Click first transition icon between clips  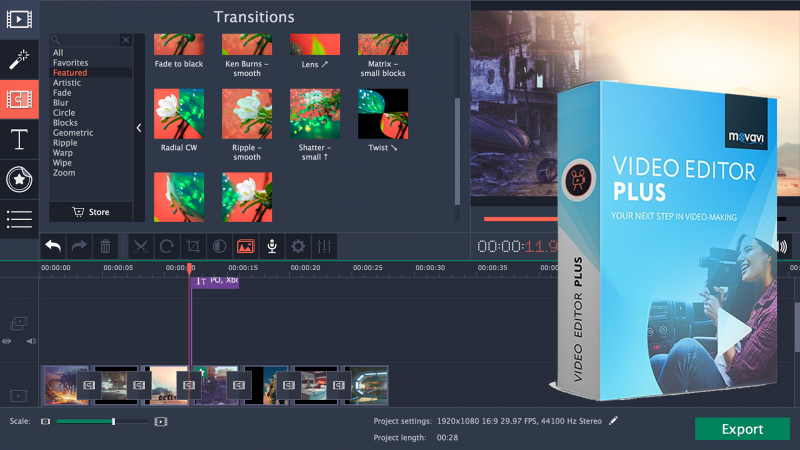coord(89,385)
